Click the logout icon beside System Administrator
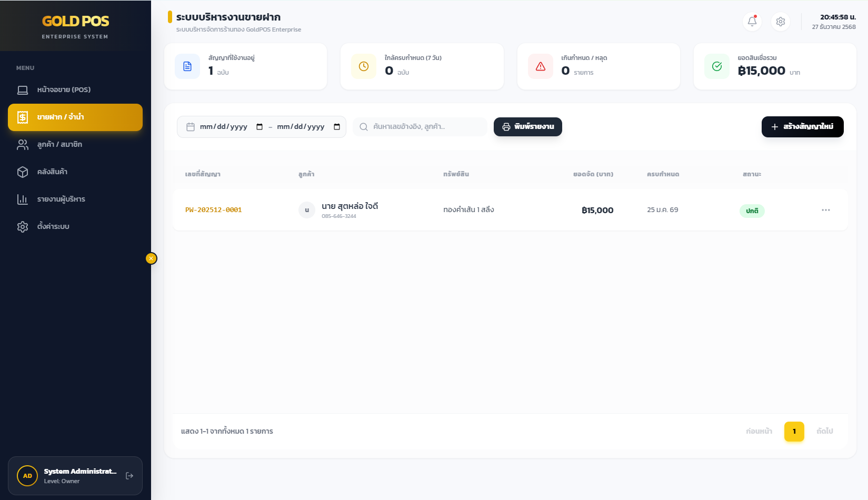Screen dimensions: 868x500 pyautogui.click(x=129, y=476)
